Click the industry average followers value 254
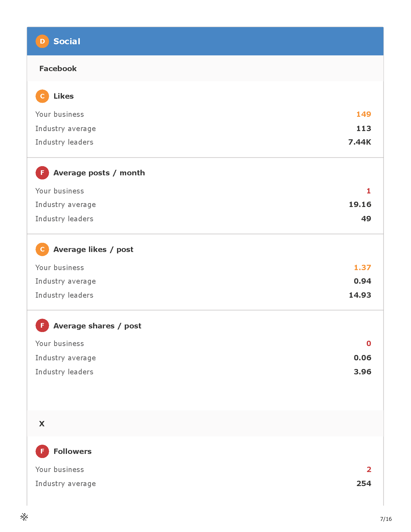The height and width of the screenshot is (532, 411). point(364,484)
